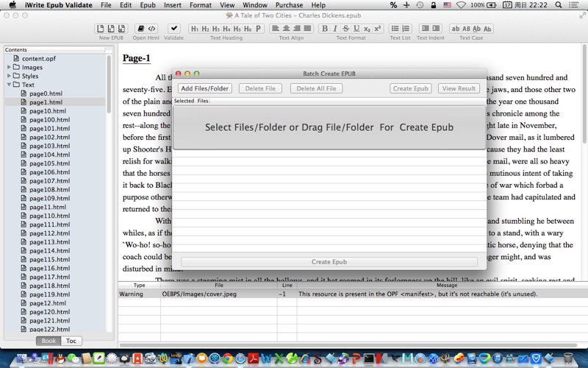The height and width of the screenshot is (368, 588).
Task: Apply superscript formatting
Action: click(x=377, y=29)
